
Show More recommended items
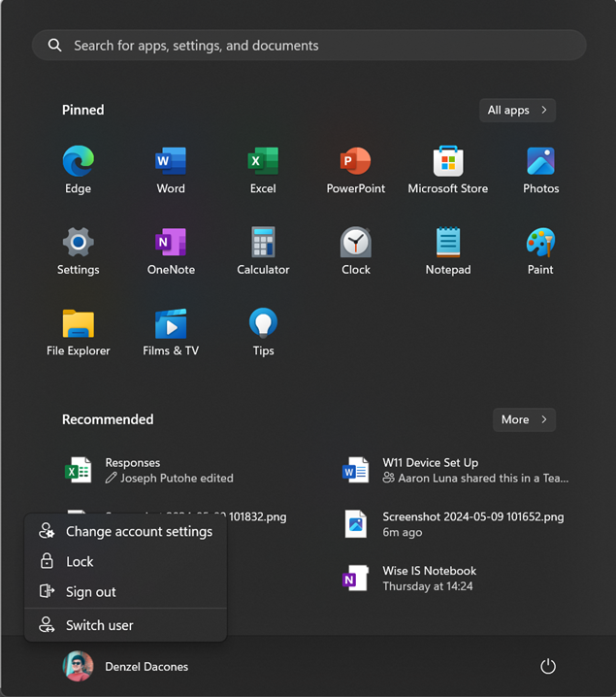pyautogui.click(x=524, y=419)
